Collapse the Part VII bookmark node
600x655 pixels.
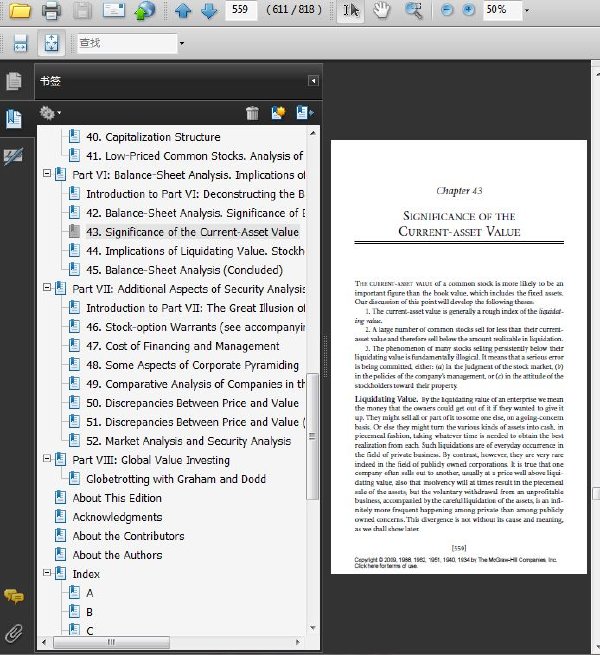click(47, 287)
